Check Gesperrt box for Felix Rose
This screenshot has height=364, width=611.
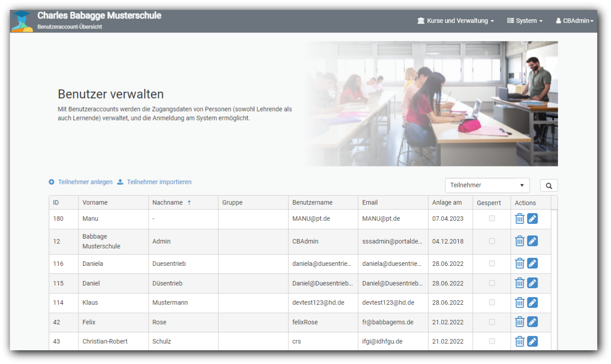click(492, 322)
